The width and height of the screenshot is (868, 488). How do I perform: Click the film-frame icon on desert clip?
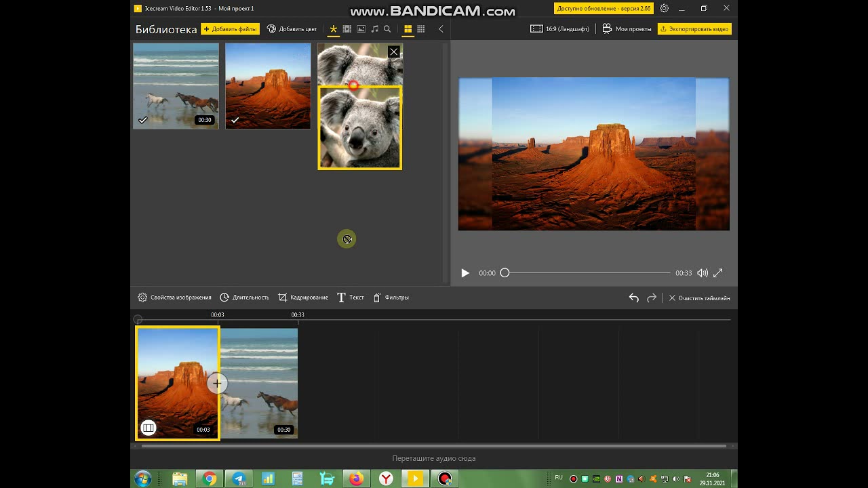(x=148, y=428)
